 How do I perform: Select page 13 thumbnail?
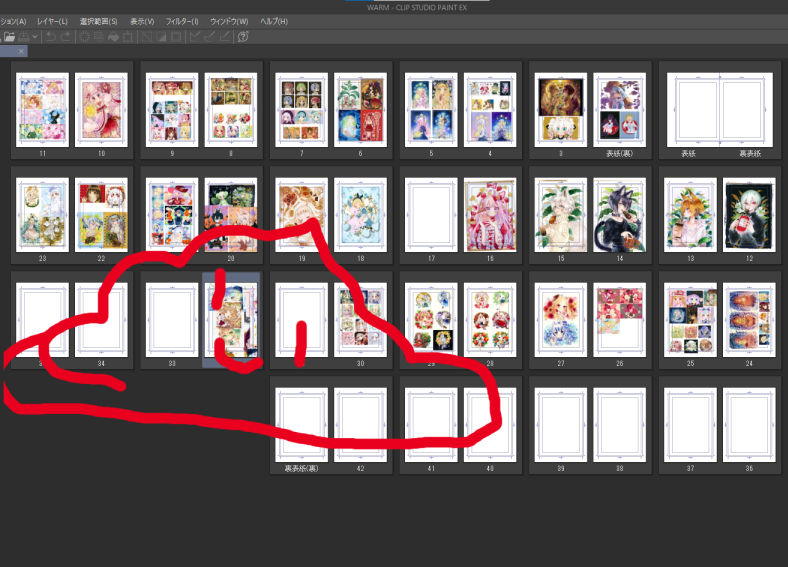coord(691,215)
